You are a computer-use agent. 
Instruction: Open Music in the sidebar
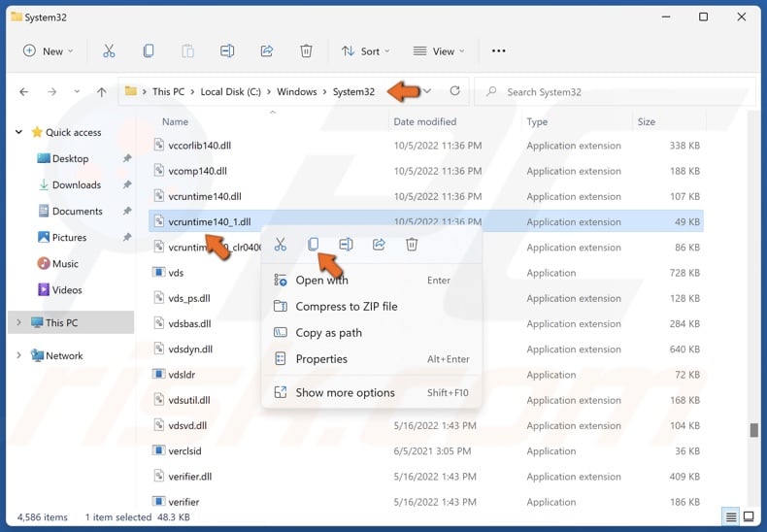(x=65, y=263)
